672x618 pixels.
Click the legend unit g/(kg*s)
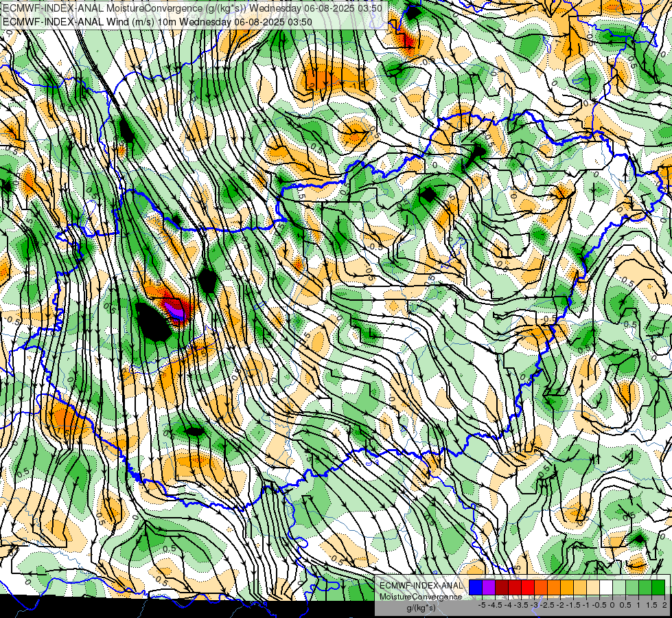[x=421, y=608]
